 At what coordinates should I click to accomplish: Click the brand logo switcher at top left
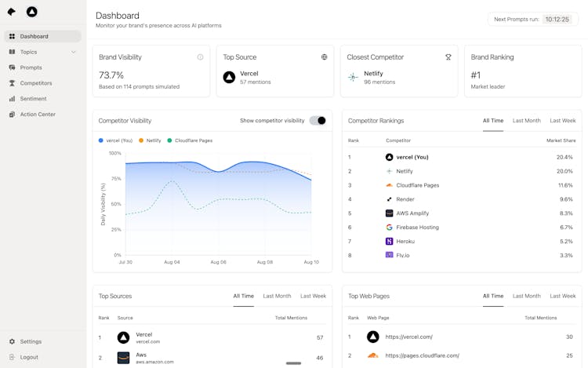tap(31, 12)
